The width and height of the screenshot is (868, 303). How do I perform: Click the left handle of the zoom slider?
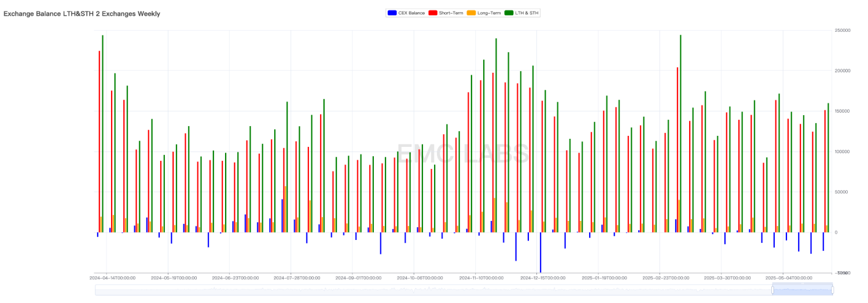tap(773, 290)
